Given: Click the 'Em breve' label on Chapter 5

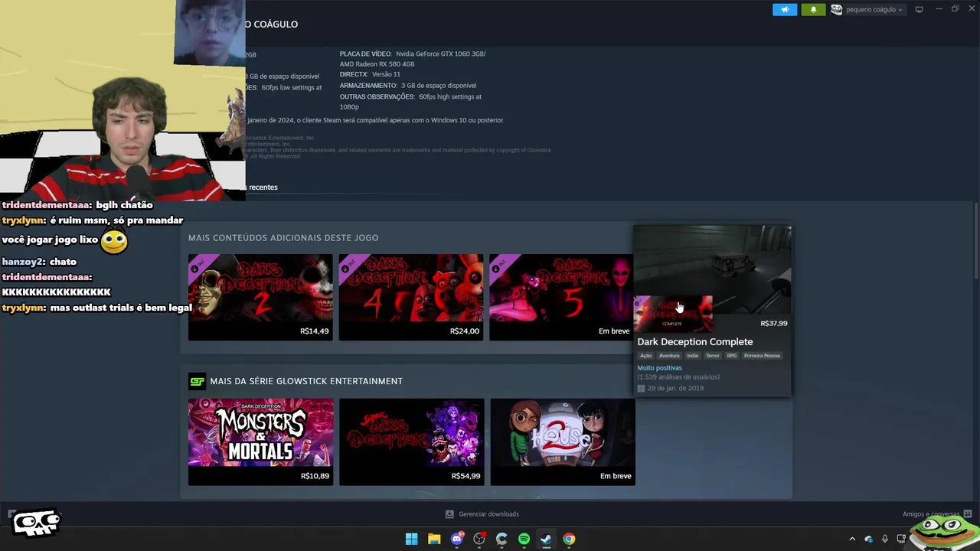Looking at the screenshot, I should click(614, 331).
